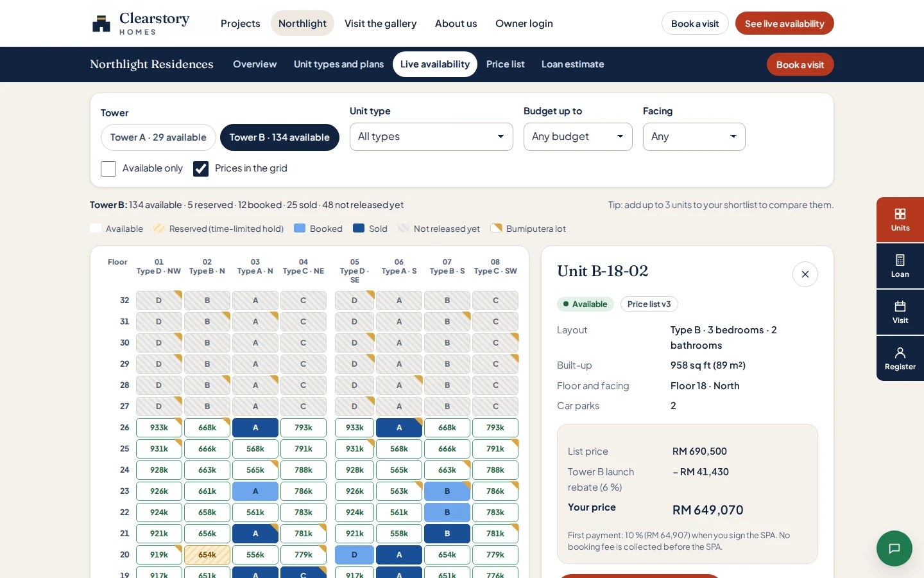Switch to the Overview tab
Screen dimensions: 924x578
(x=255, y=64)
